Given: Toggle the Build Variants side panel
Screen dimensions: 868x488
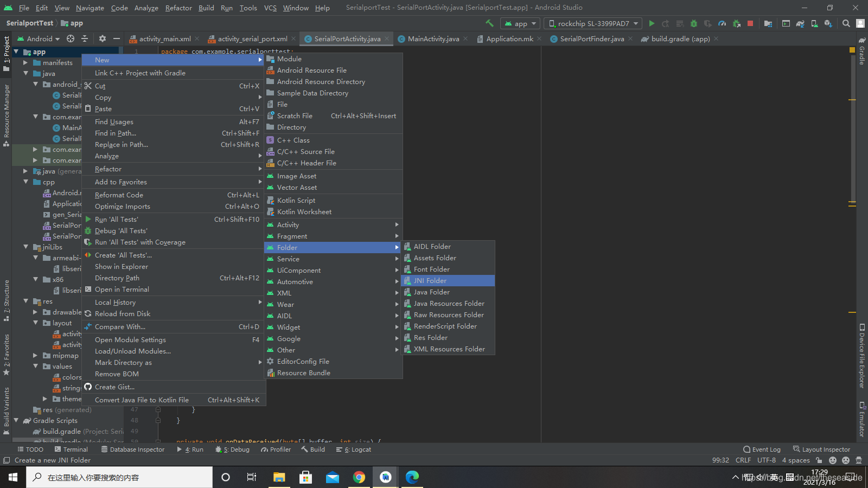Looking at the screenshot, I should click(7, 411).
